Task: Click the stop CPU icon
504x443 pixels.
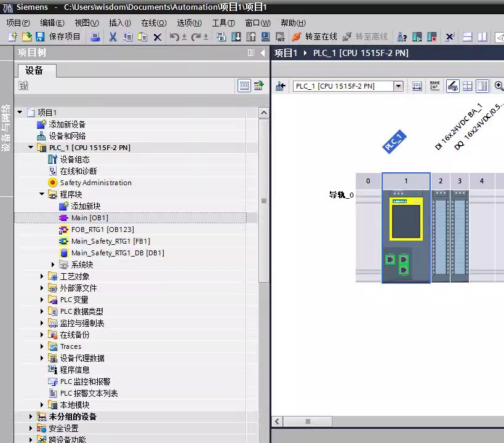Action: 431,37
